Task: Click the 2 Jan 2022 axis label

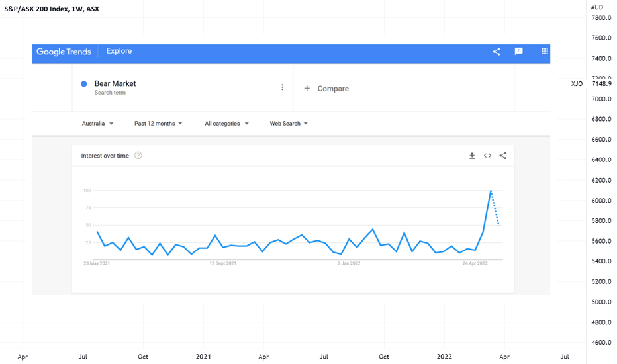Action: pyautogui.click(x=349, y=263)
